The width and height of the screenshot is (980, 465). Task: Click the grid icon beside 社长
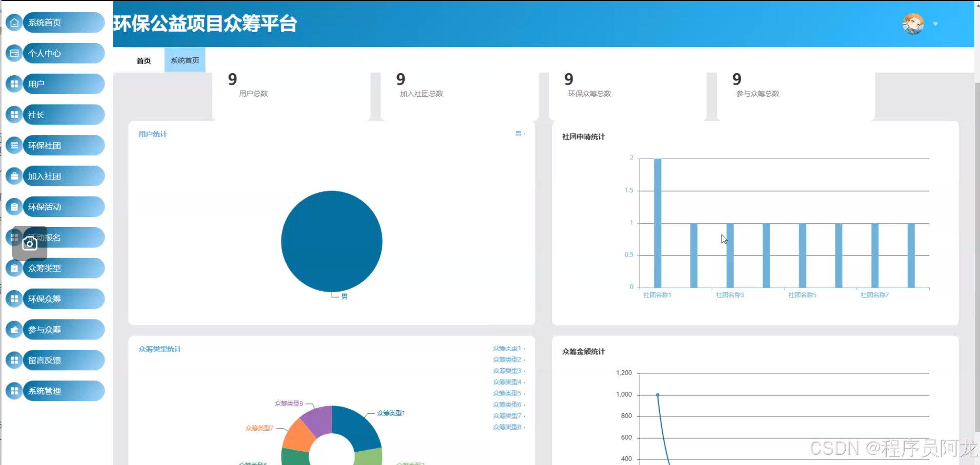click(14, 115)
